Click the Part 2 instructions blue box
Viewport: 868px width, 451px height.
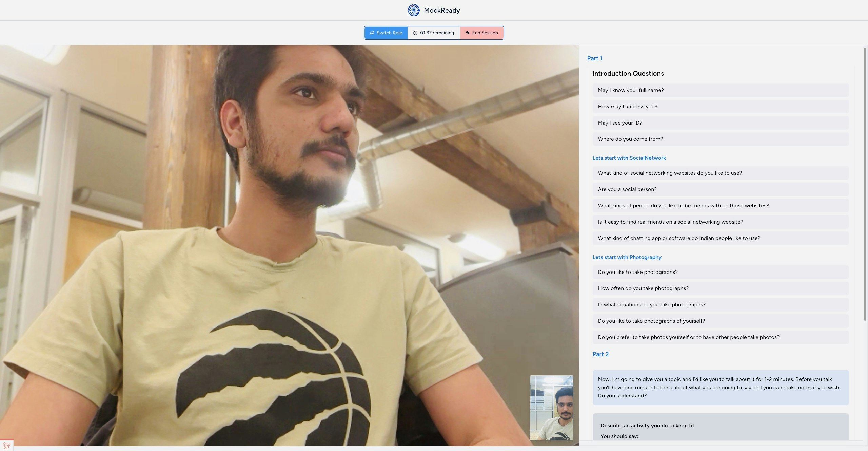pos(721,388)
